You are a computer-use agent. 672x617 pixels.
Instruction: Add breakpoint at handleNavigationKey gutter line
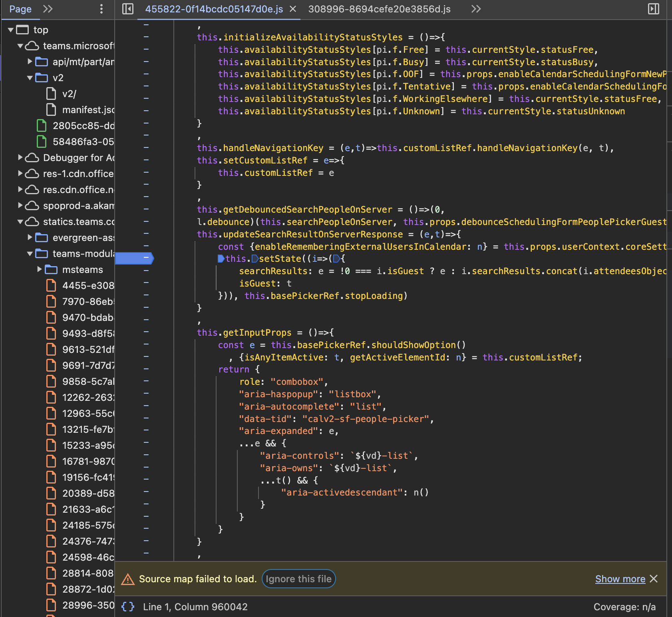[x=146, y=148]
